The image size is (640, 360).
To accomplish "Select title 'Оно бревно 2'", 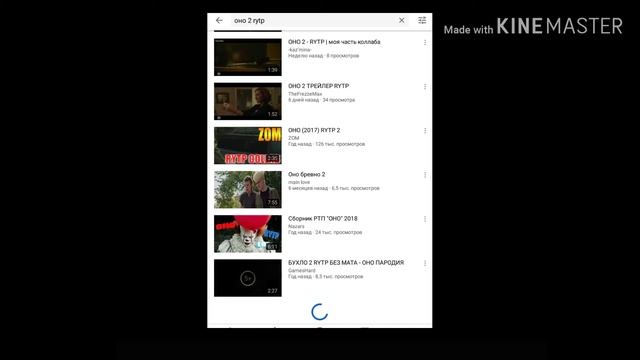I will pos(307,174).
